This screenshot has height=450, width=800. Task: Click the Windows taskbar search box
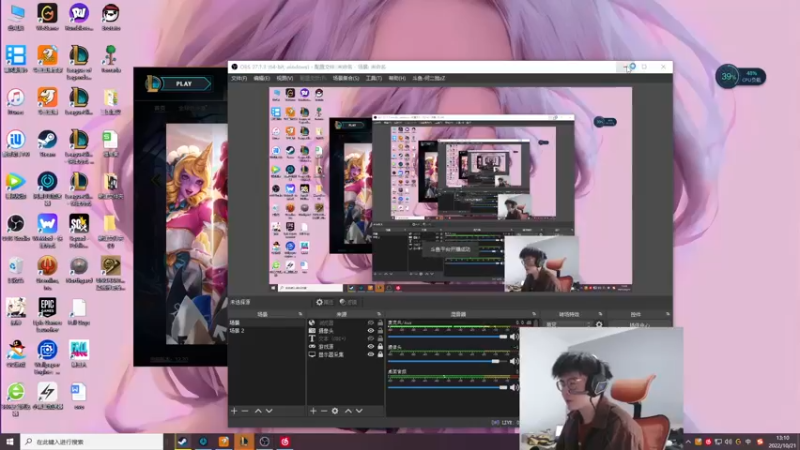coord(92,441)
